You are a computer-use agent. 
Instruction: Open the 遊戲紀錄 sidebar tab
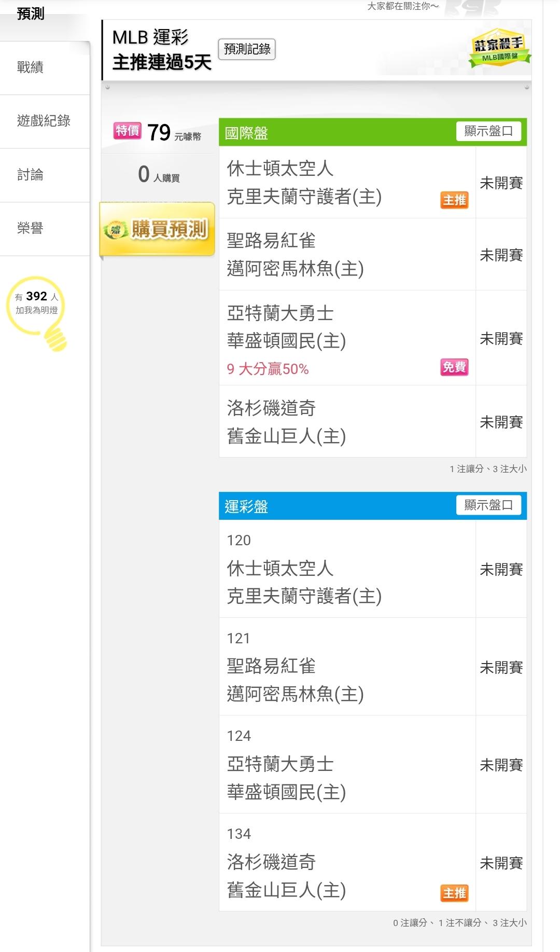44,121
